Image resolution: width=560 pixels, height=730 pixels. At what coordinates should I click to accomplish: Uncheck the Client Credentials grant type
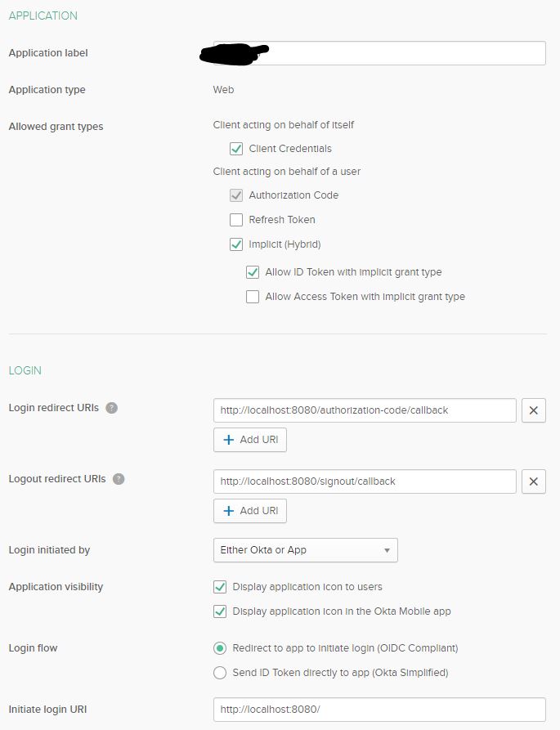236,149
